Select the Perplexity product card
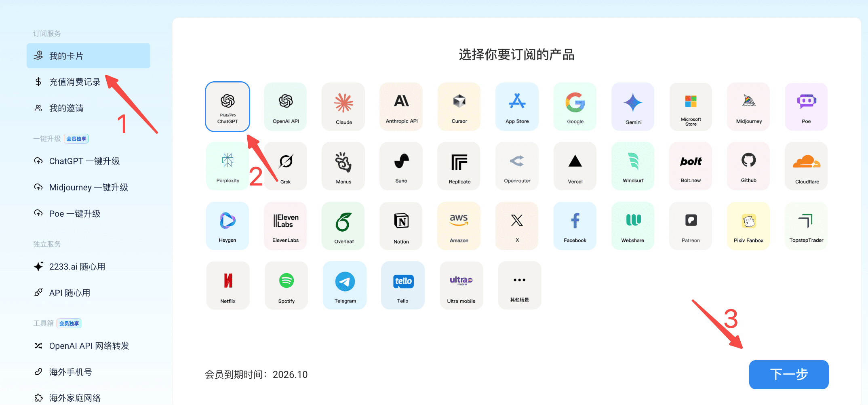 point(228,166)
